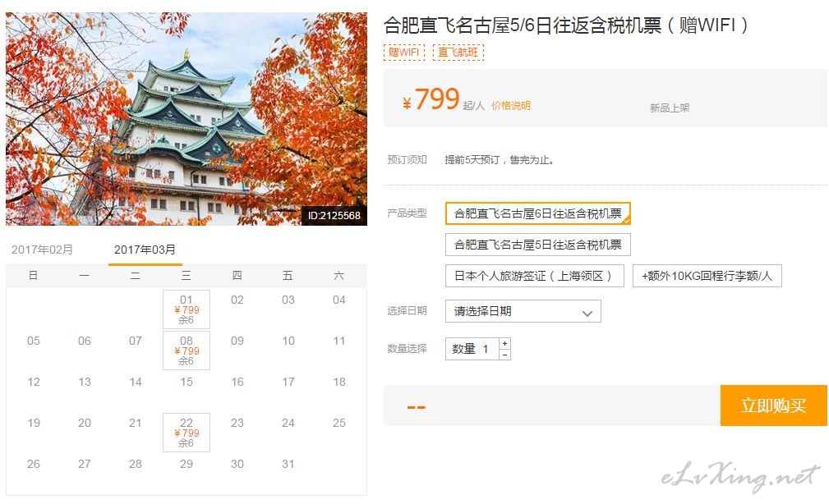Increase quantity with the plus stepper
Screen dimensions: 829x504
(505, 343)
